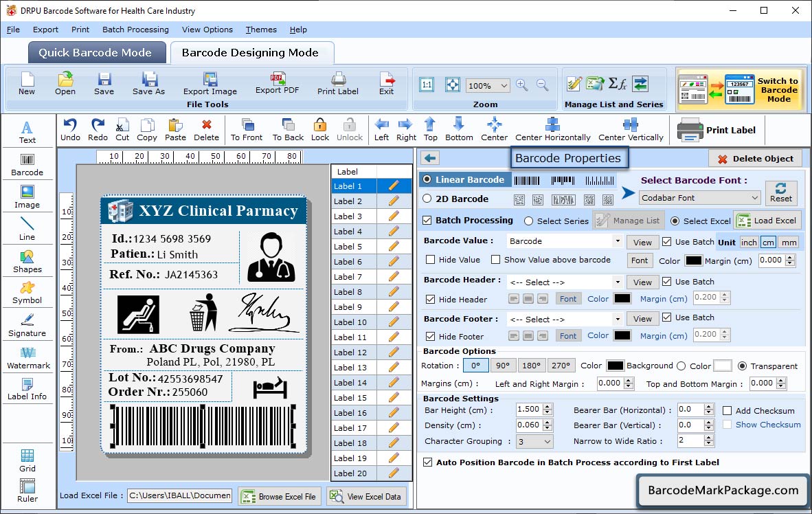Click the Barcode Options Color black swatch
This screenshot has height=514, width=812.
coord(616,366)
